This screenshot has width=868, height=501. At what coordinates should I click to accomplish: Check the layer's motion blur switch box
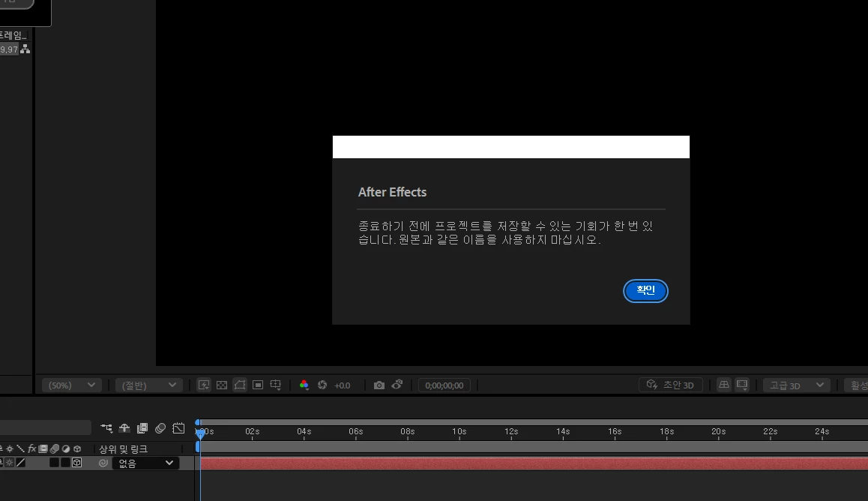pyautogui.click(x=54, y=462)
